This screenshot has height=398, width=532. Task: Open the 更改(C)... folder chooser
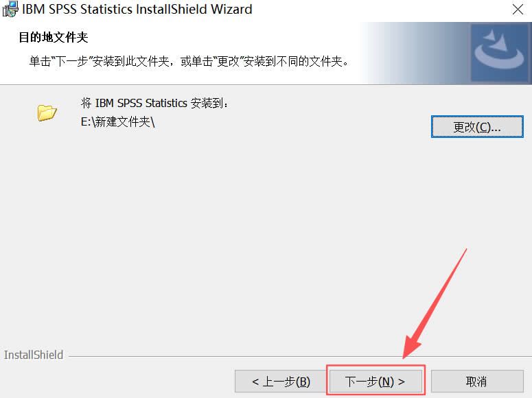[x=477, y=126]
